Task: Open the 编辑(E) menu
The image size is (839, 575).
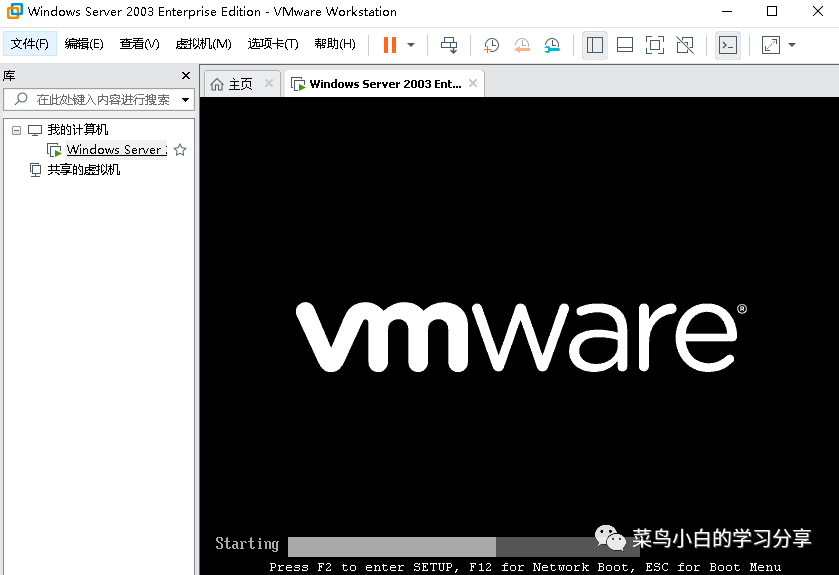Action: (x=84, y=44)
